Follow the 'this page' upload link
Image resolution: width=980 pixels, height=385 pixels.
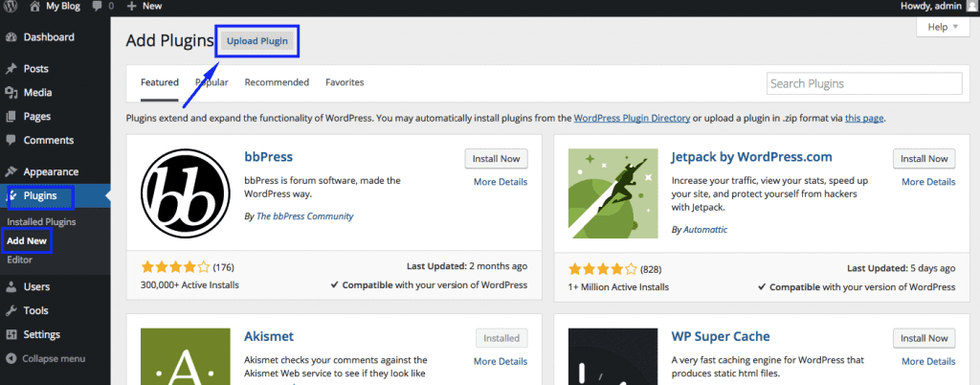pos(865,118)
